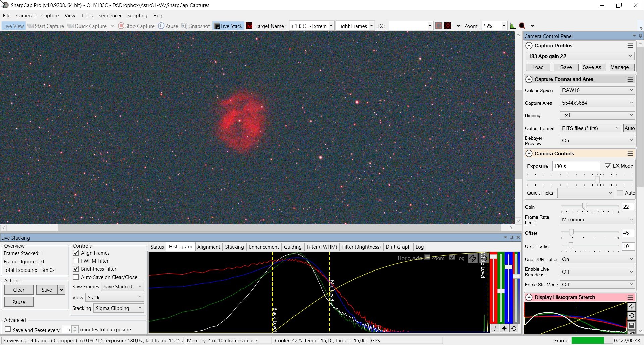644x345 pixels.
Task: Click the auto-stretch lightning bolt in histogram
Action: pyautogui.click(x=473, y=258)
